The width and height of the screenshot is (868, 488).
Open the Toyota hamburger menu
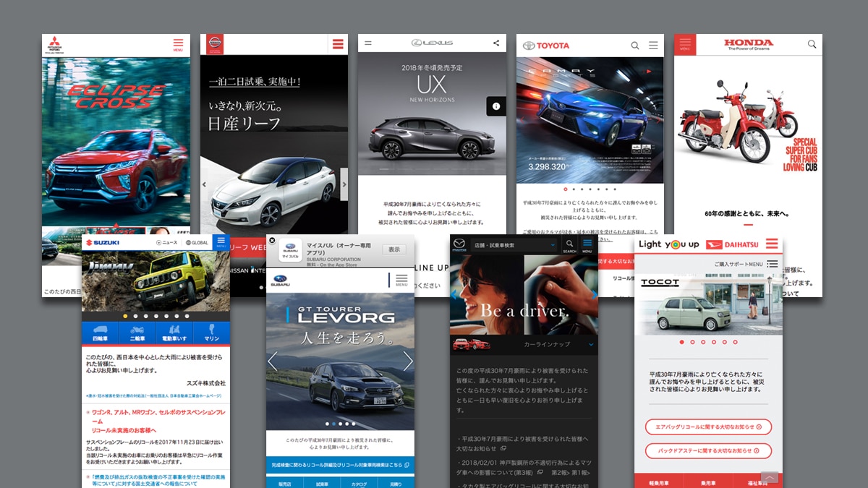(x=653, y=46)
